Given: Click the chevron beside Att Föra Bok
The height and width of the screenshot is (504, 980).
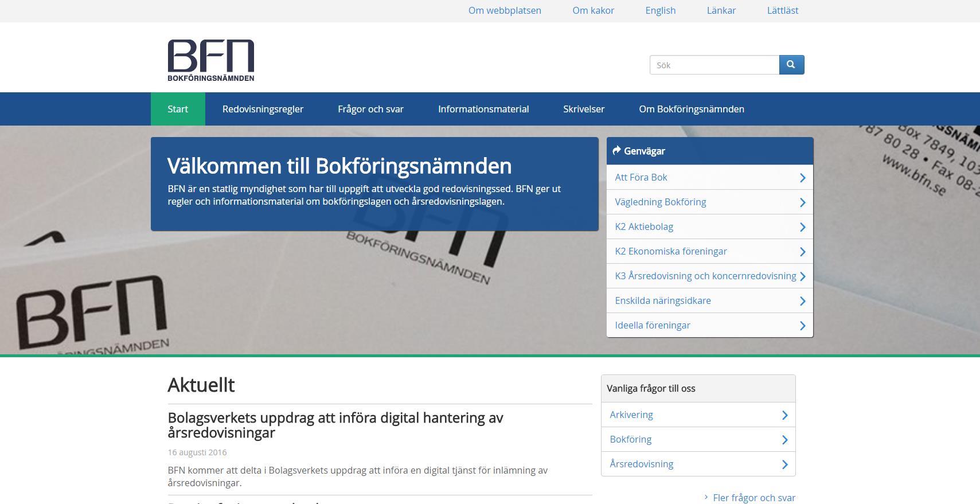Looking at the screenshot, I should pyautogui.click(x=802, y=178).
